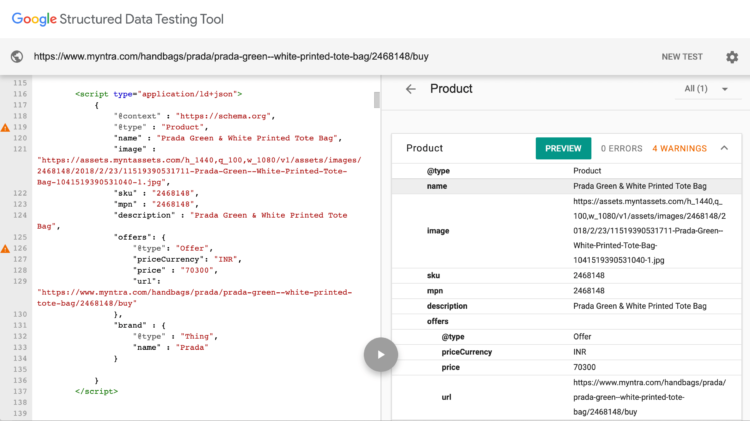Open the All (1) filter dropdown
Screen dimensions: 750x421
pos(706,89)
